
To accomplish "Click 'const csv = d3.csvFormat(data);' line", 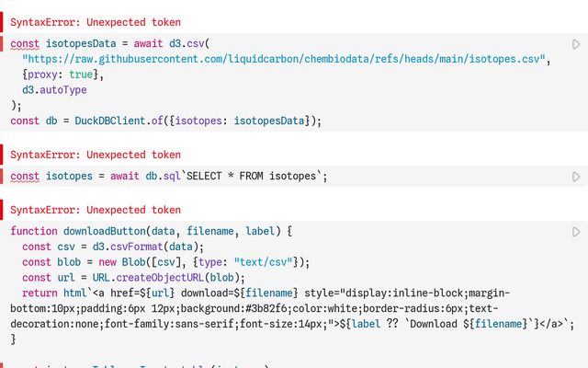I will 113,247.
